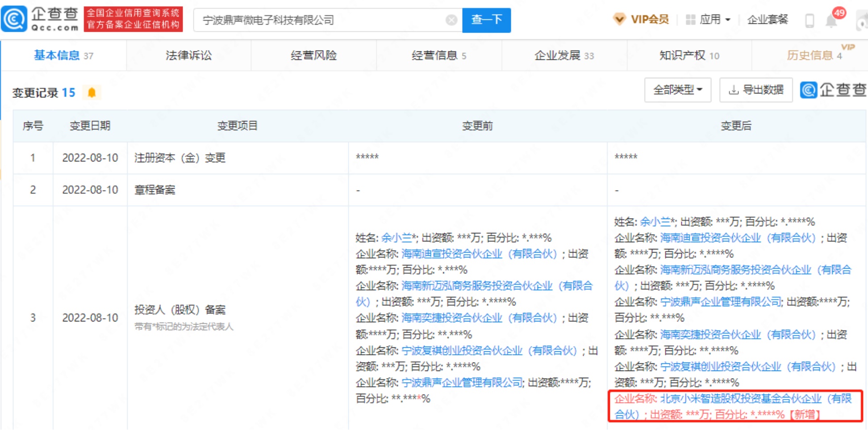Screen dimensions: 868x430
Task: Click the Qcc.com logo icon
Action: (x=14, y=19)
